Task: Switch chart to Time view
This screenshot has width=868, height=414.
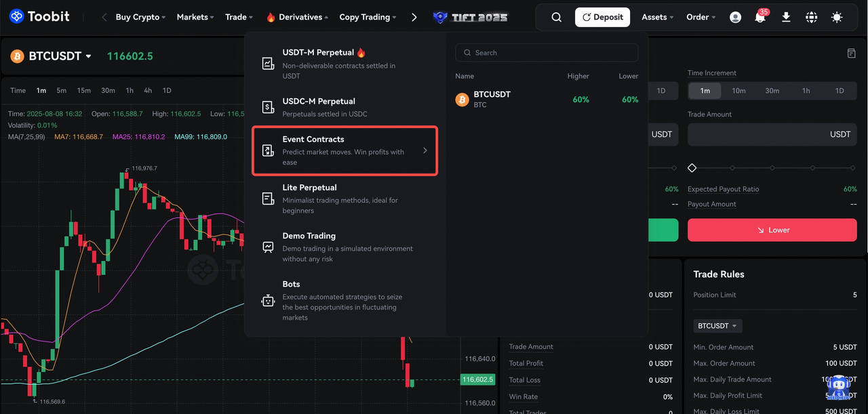Action: tap(18, 90)
